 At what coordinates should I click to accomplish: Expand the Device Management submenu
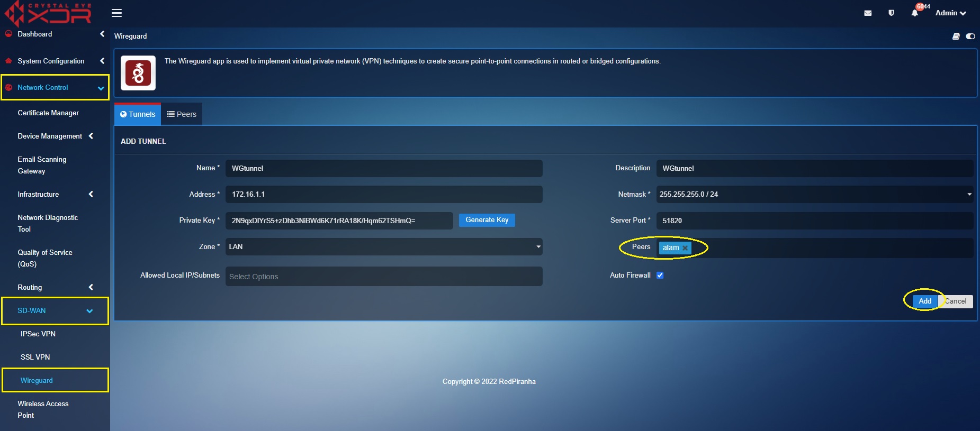[91, 136]
